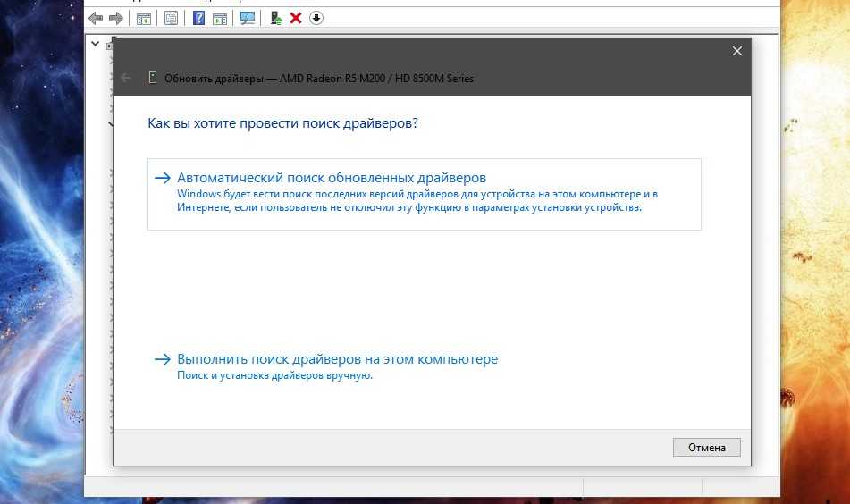Open the Help question-mark toolbar icon
The width and height of the screenshot is (850, 504).
[x=199, y=18]
